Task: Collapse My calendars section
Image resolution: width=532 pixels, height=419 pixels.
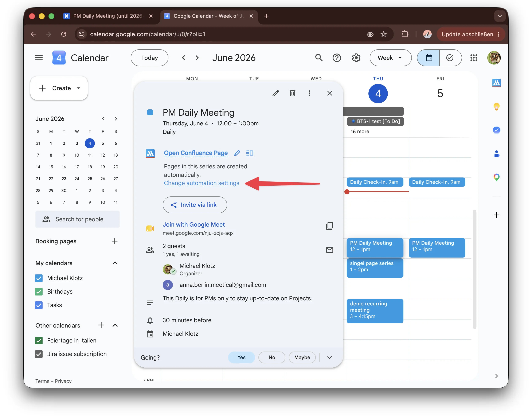Action: click(x=115, y=263)
